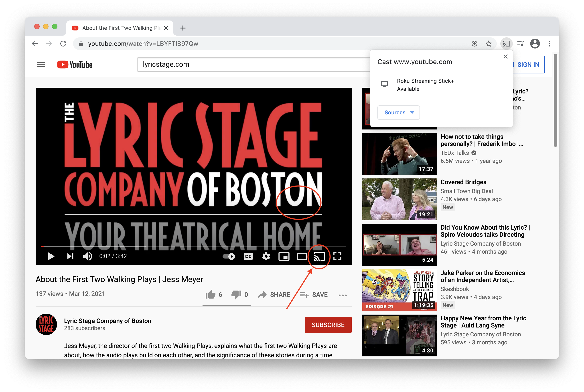Viewport: 584px width, 392px height.
Task: Click the 137 views Mar 12, 2021 text
Action: (x=70, y=294)
